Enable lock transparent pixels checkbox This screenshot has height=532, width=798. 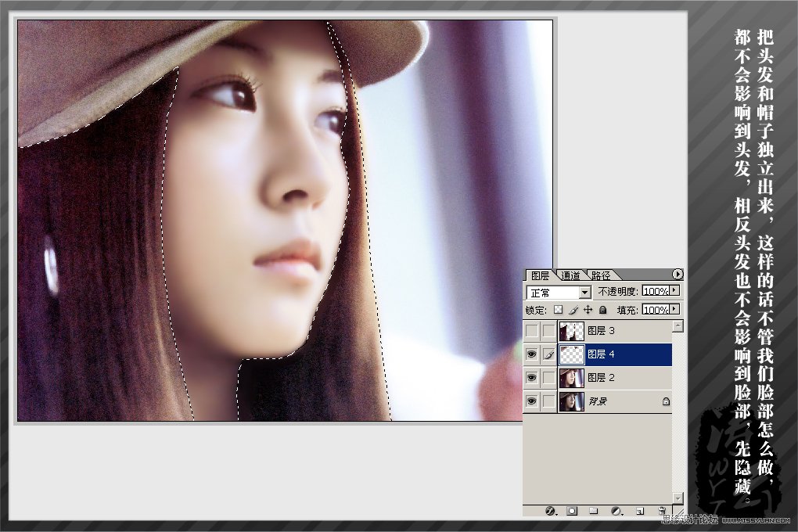[558, 310]
